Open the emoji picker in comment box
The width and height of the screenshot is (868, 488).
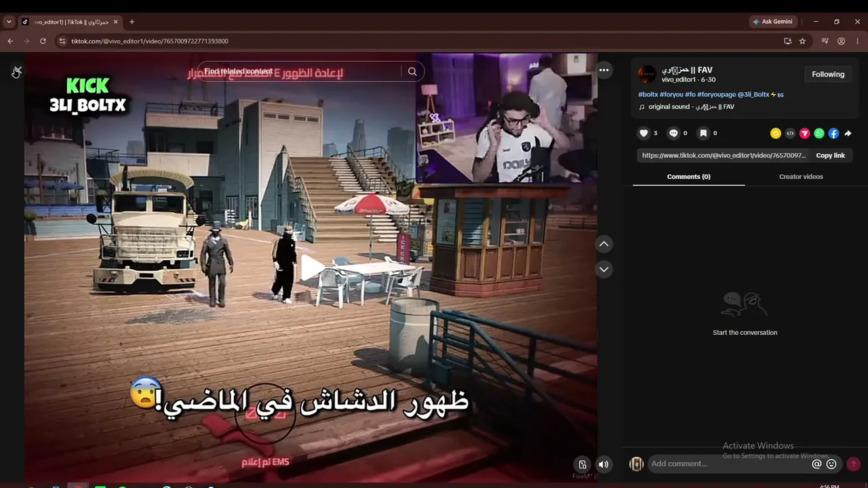831,464
